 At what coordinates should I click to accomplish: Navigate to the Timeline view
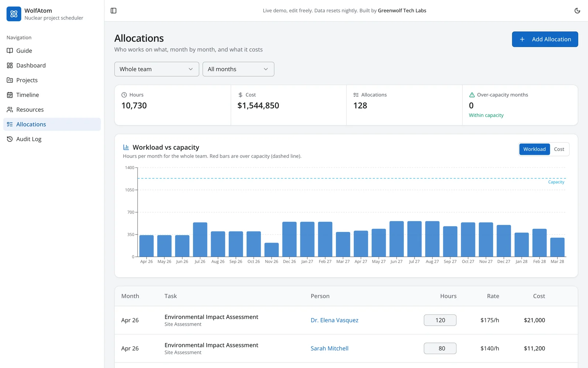click(x=52, y=95)
